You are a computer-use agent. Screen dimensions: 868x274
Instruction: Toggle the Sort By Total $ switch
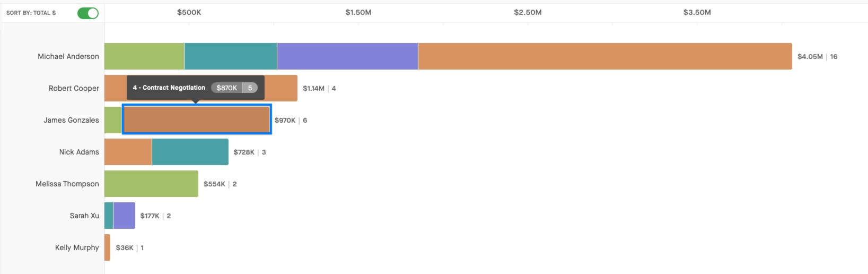(x=88, y=13)
